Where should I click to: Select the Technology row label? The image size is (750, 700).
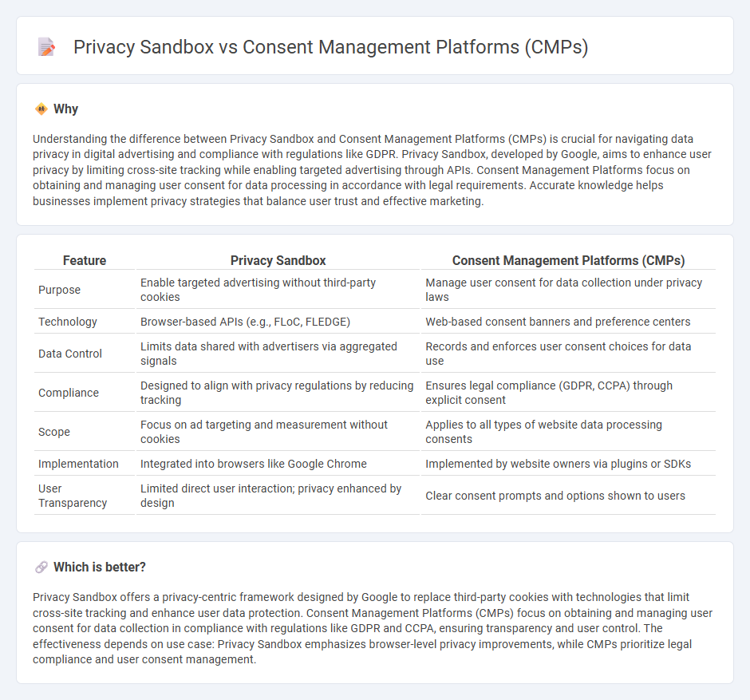68,322
